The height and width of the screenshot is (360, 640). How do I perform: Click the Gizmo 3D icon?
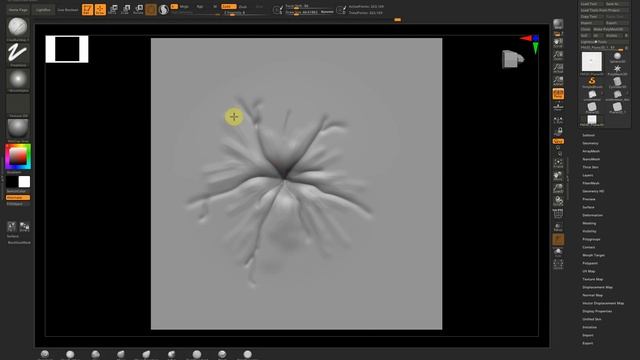coord(151,9)
